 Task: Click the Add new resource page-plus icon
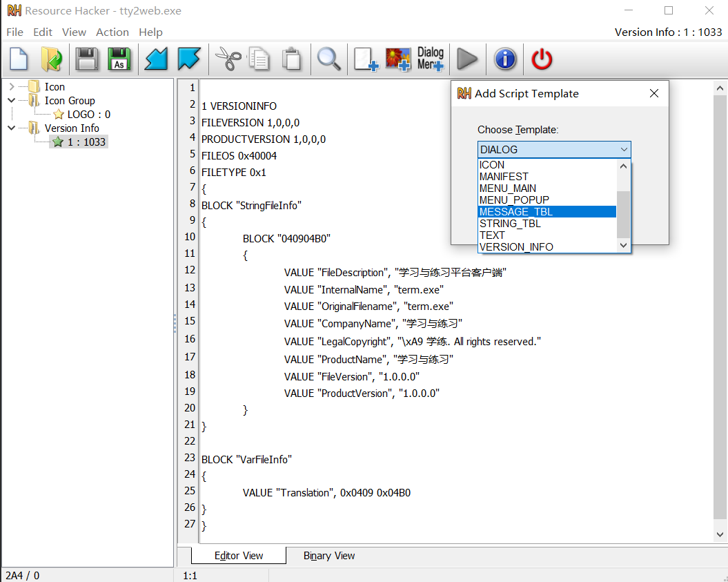(366, 59)
